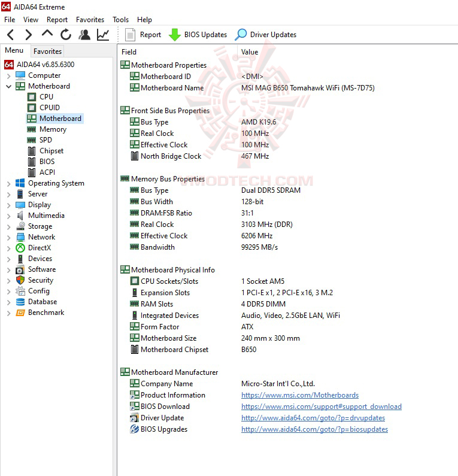458x476 pixels.
Task: Click the Software disc icon
Action: (20, 269)
